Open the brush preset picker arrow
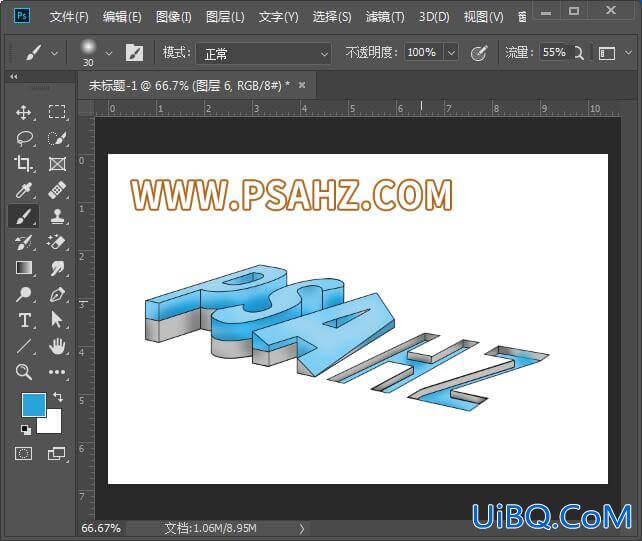Viewport: 642px width, 541px height. click(x=109, y=53)
